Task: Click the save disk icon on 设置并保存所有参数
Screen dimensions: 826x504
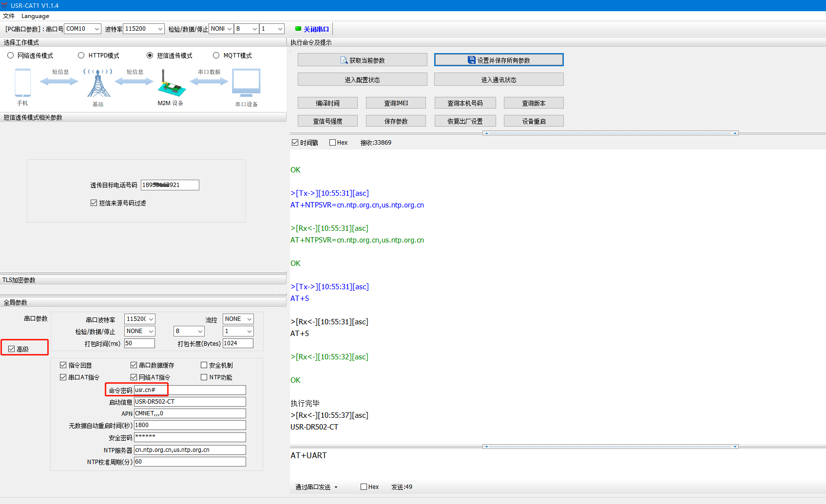Action: pyautogui.click(x=471, y=60)
